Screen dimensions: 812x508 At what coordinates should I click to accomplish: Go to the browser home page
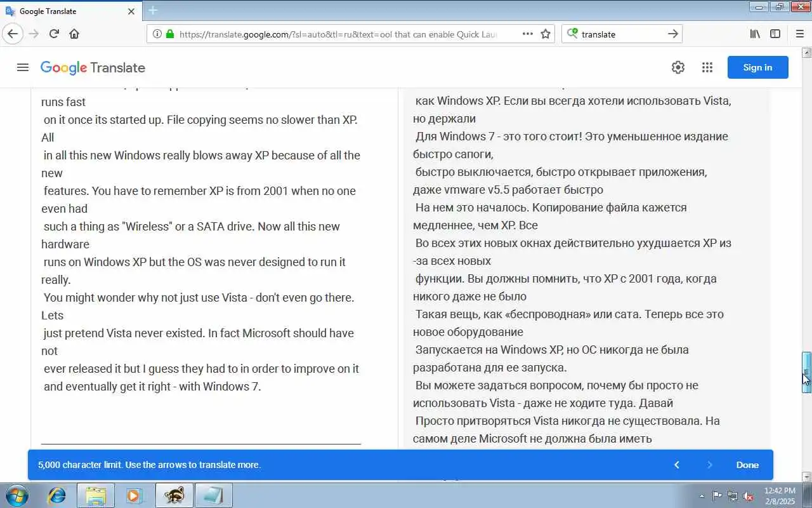tap(74, 34)
